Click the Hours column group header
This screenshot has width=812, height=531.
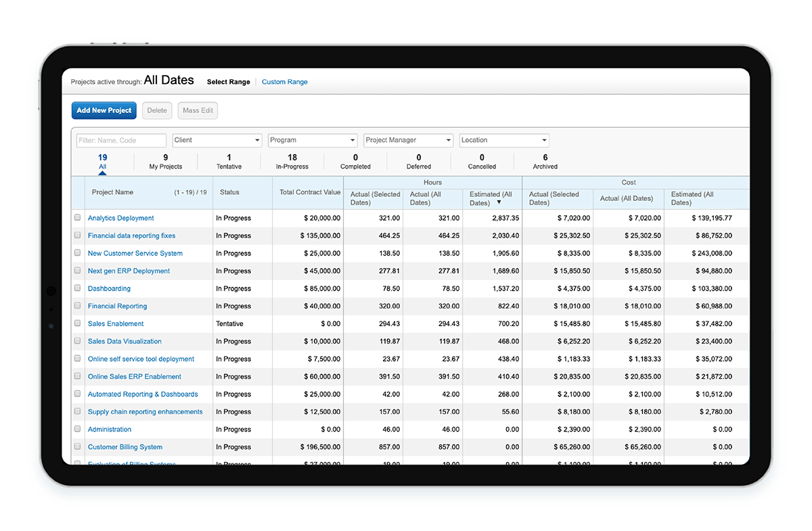click(x=432, y=182)
